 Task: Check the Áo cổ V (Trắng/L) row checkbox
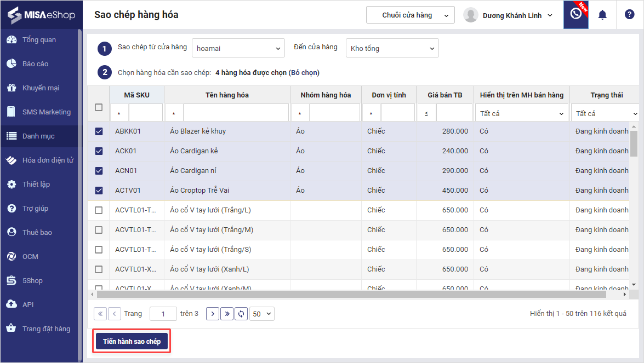99,210
